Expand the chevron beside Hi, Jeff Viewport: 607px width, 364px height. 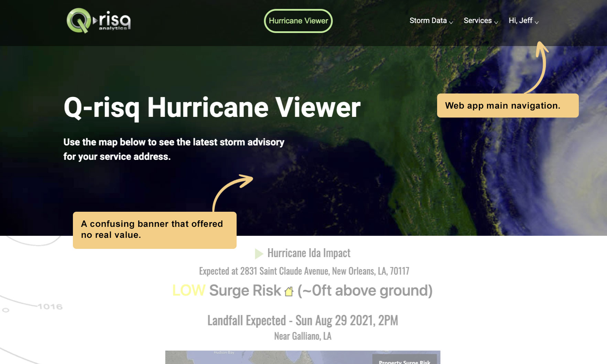[x=537, y=22]
